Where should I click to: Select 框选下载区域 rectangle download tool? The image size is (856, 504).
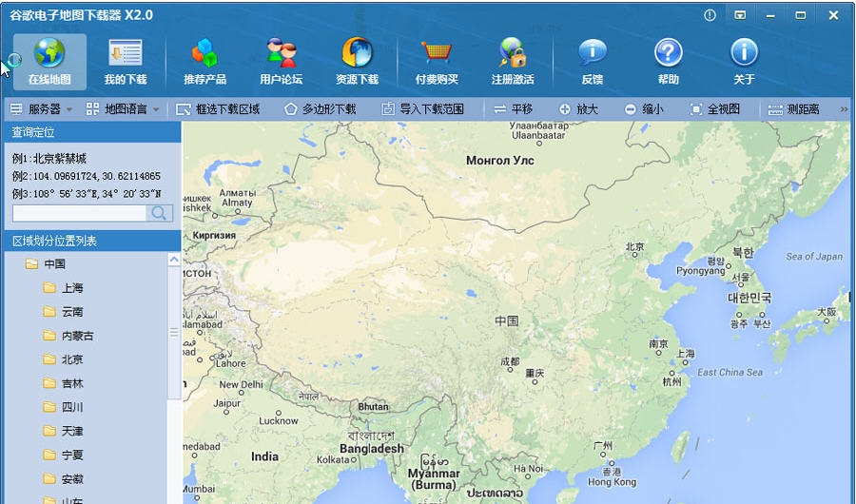[218, 109]
